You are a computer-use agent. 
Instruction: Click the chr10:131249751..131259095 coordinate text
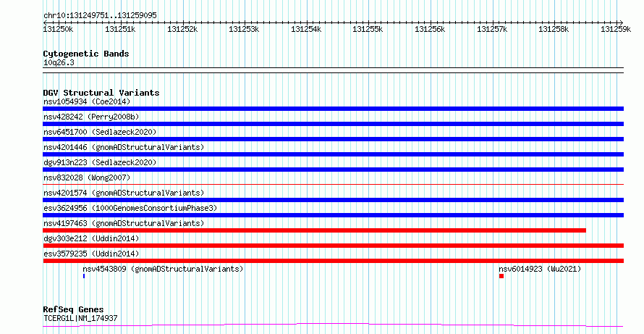(x=100, y=16)
